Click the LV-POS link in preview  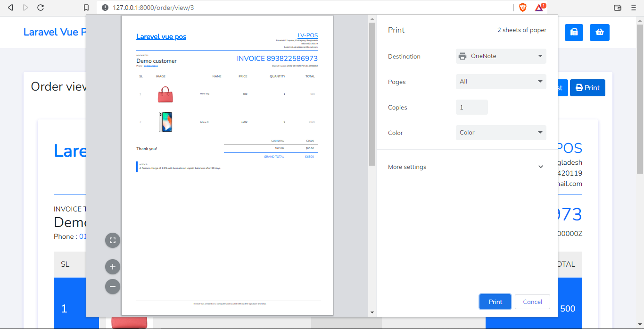[x=308, y=36]
